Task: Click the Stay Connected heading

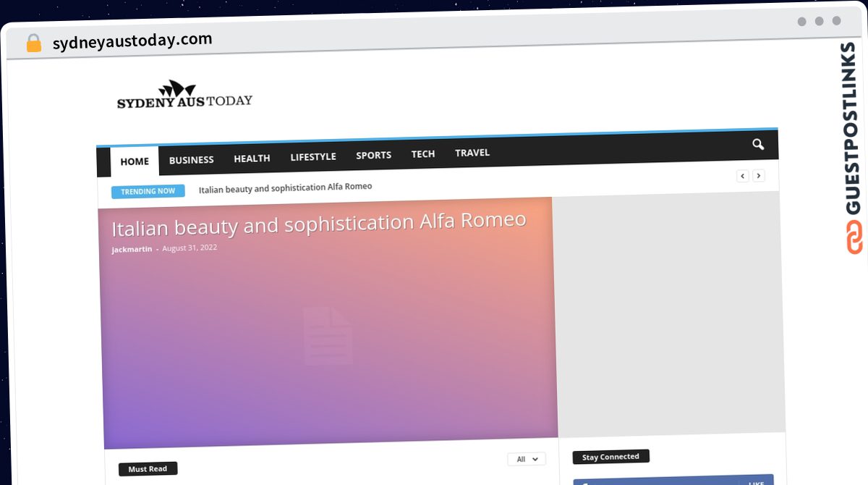Action: click(x=610, y=457)
